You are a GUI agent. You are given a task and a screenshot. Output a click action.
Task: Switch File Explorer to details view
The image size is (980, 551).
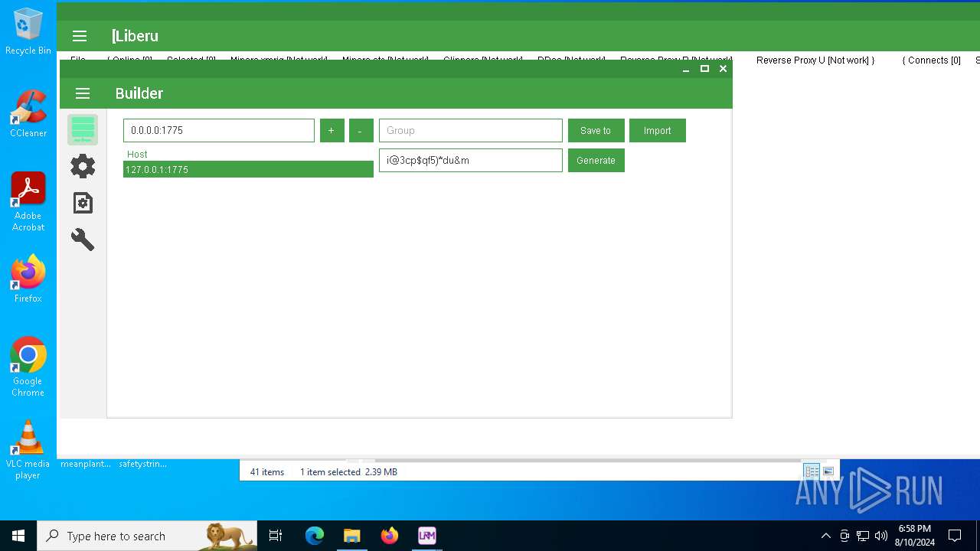pos(812,471)
